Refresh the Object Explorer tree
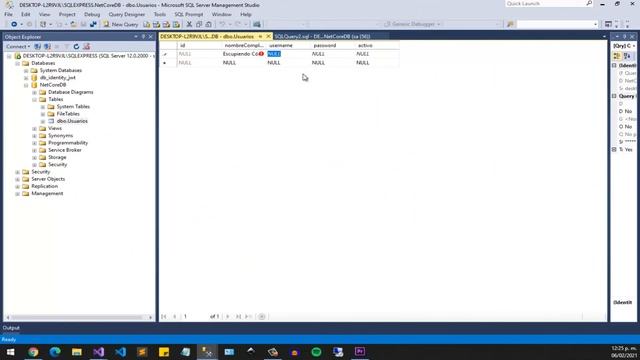640x360 pixels. [x=76, y=47]
